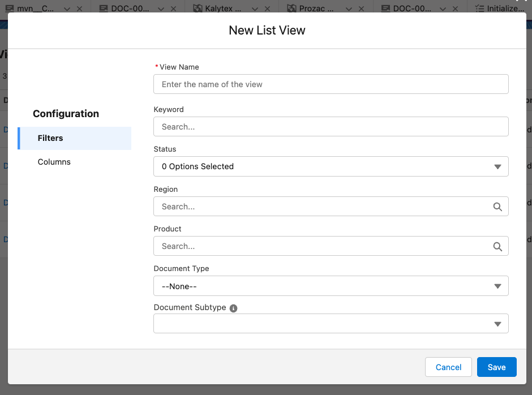This screenshot has width=532, height=395.
Task: Click the magnifier icon in Product search
Action: 497,246
